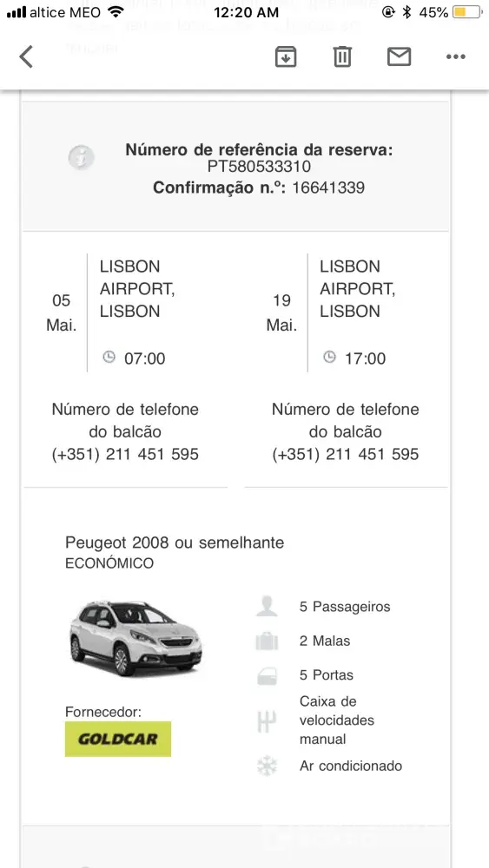Screen dimensions: 489x868
Task: Tap the clock icon next to 17:00
Action: pos(329,357)
